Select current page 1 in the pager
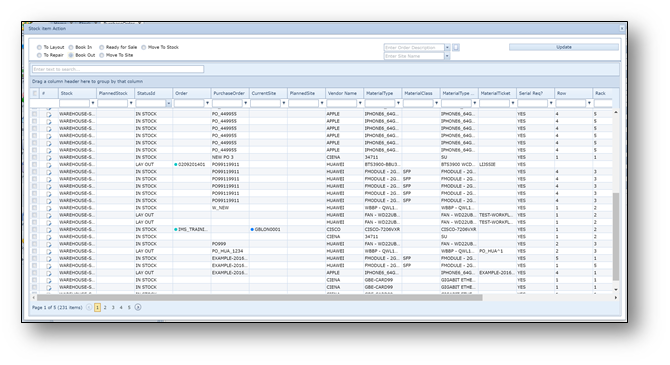Screen dimensions: 670x365 97,307
